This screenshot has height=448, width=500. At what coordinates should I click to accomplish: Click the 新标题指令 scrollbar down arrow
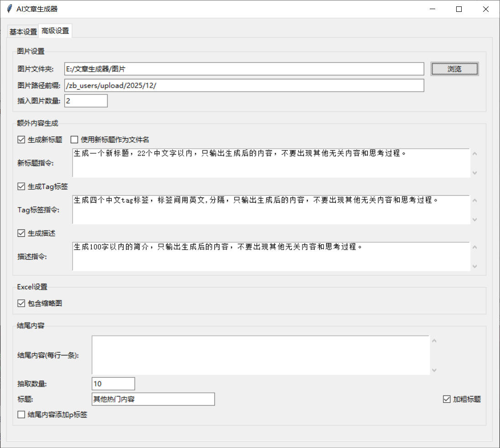tap(475, 172)
